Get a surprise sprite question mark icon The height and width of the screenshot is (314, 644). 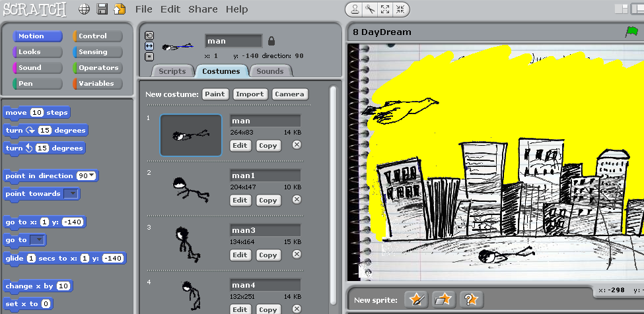pos(471,299)
